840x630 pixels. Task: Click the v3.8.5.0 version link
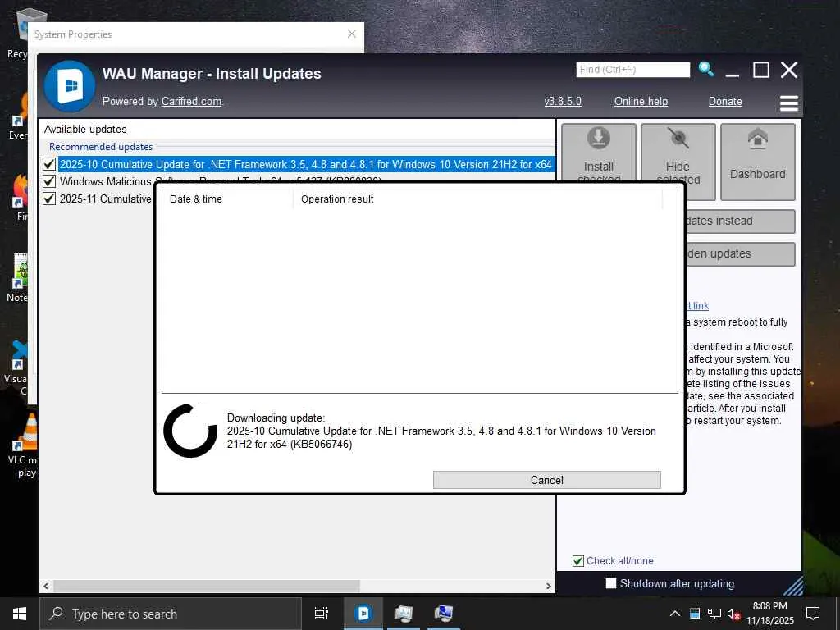click(x=563, y=101)
